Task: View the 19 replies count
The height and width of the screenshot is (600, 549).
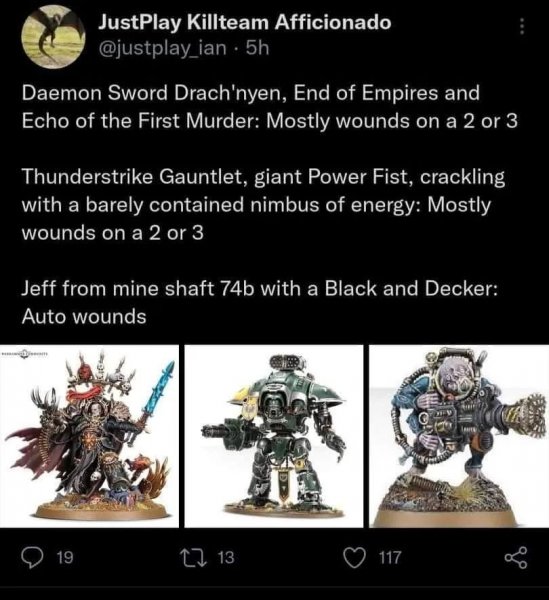Action: pyautogui.click(x=65, y=558)
